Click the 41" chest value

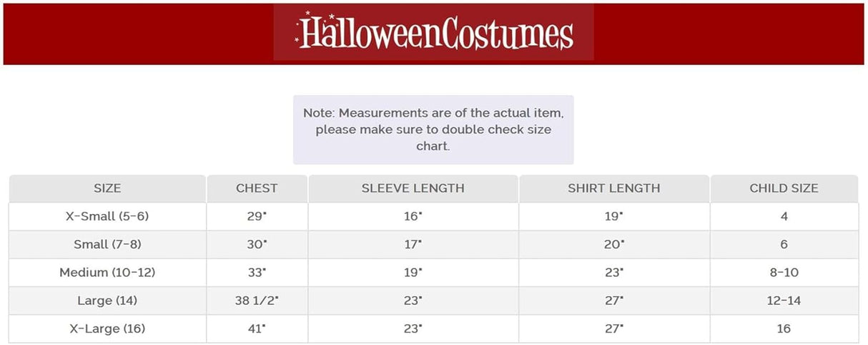tap(257, 329)
